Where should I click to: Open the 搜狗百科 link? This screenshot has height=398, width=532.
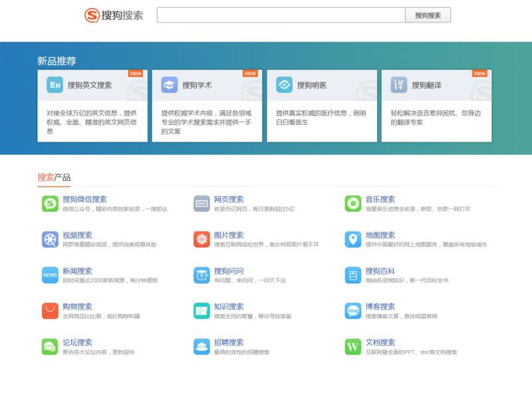(x=380, y=271)
